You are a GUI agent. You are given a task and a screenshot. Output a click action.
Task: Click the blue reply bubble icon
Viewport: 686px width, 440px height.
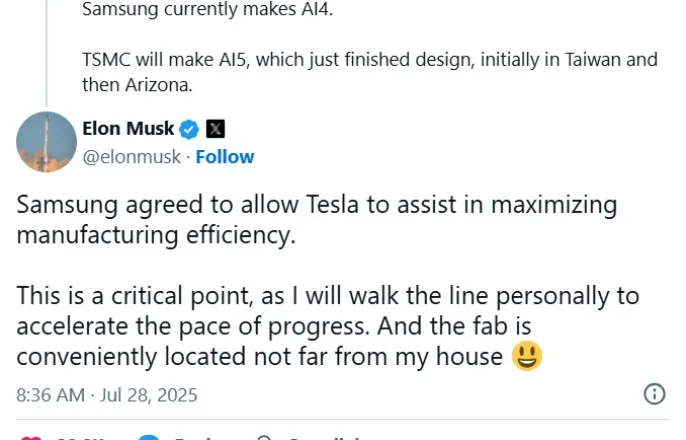(149, 437)
